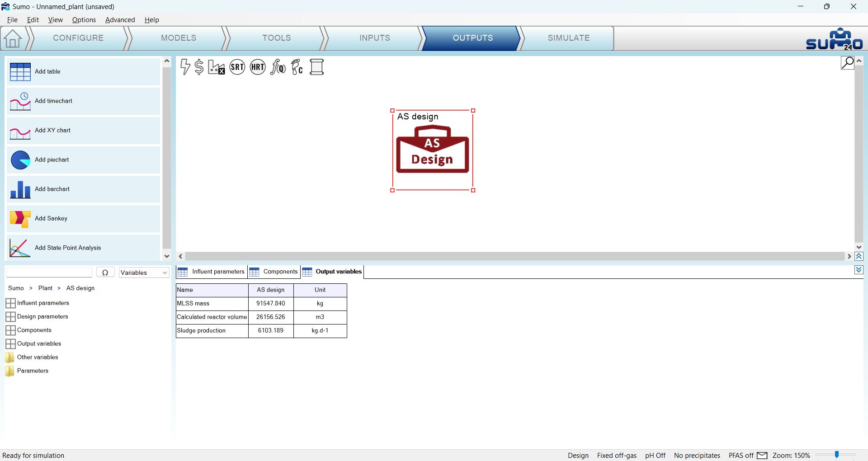This screenshot has width=868, height=461.
Task: Select the Output variables table tab
Action: (332, 272)
